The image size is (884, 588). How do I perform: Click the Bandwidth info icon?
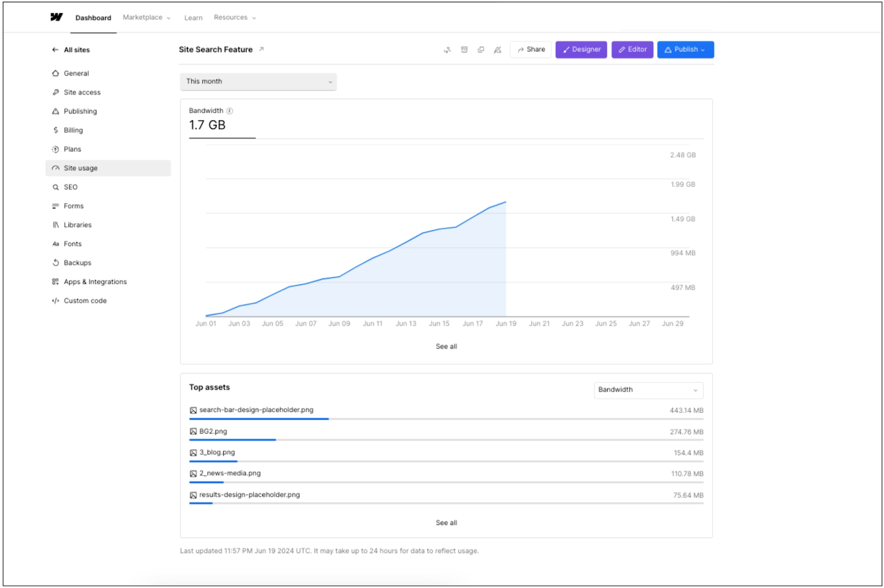tap(230, 111)
